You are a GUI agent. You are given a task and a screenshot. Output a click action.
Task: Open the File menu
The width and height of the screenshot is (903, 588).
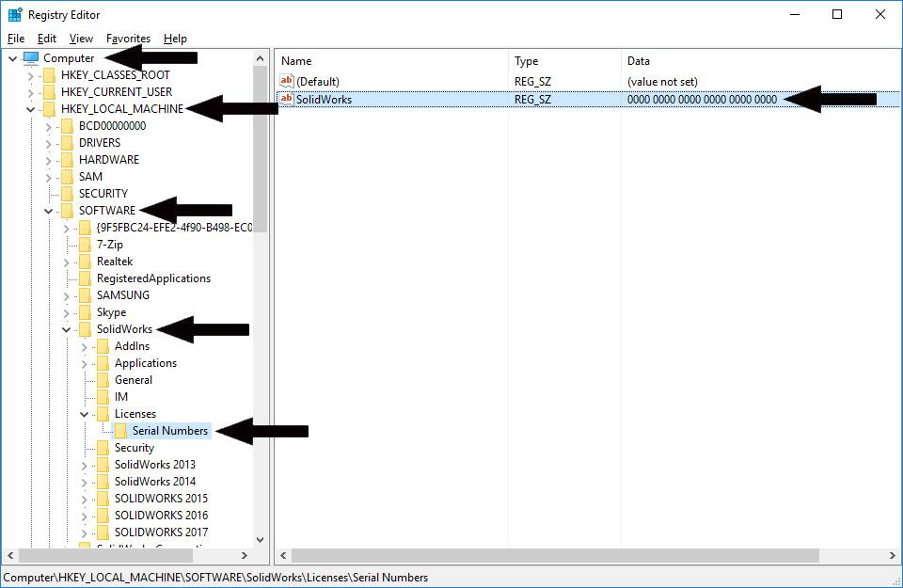[16, 39]
